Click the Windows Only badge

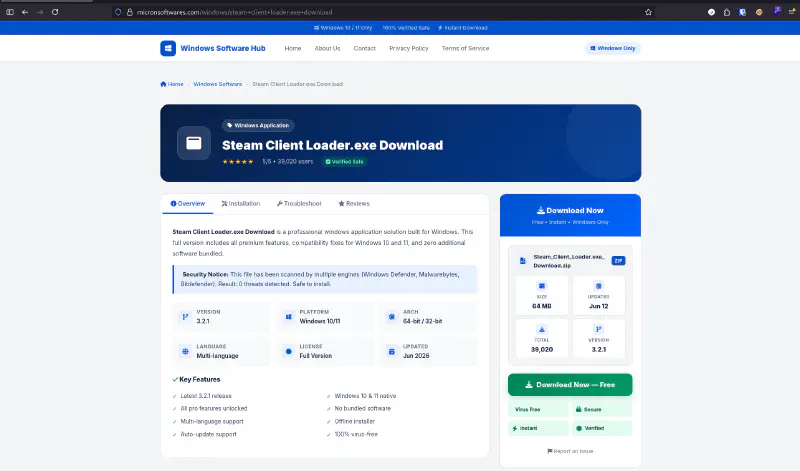click(x=612, y=48)
